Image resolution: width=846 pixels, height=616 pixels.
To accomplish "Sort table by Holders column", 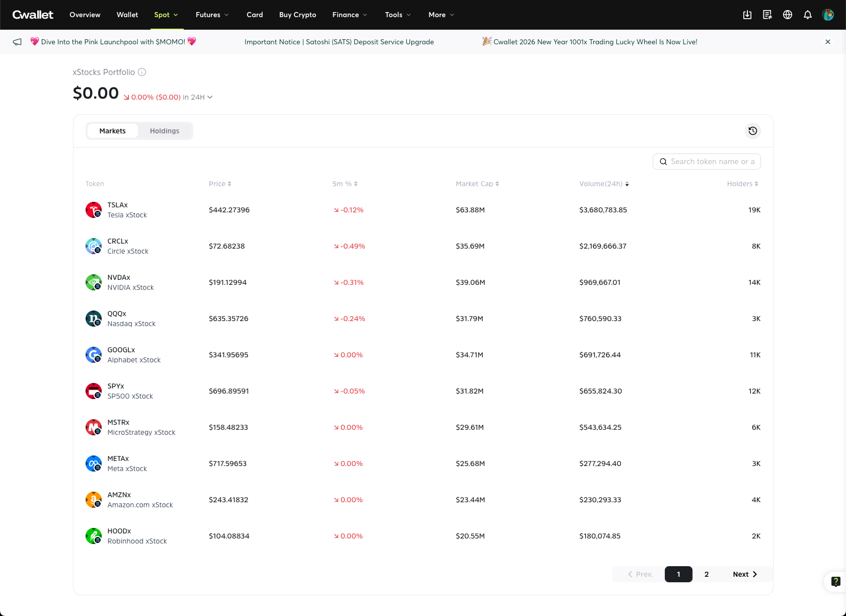I will click(x=742, y=184).
